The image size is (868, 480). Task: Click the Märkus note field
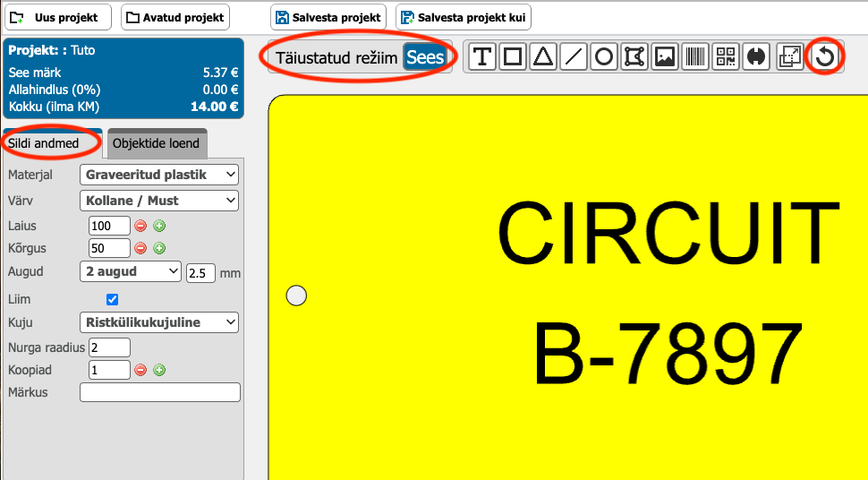(160, 392)
